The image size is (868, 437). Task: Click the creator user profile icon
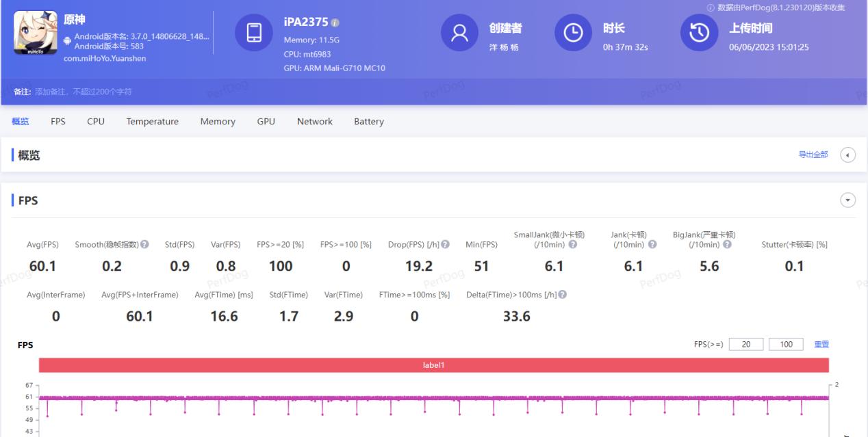click(459, 33)
